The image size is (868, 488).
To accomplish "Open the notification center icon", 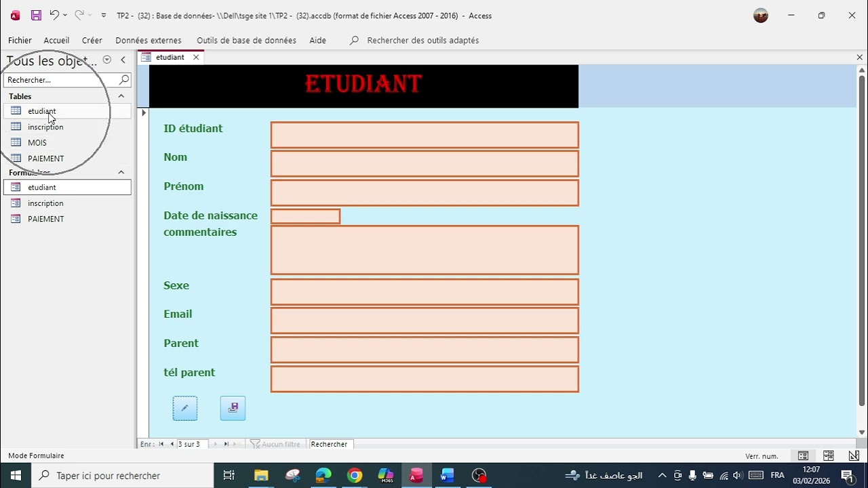I will coord(847,475).
